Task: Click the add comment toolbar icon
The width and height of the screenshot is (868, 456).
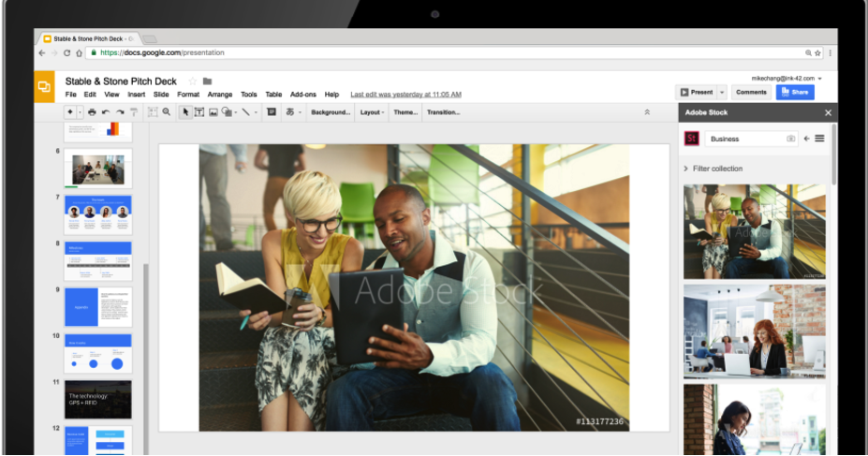Action: coord(272,112)
